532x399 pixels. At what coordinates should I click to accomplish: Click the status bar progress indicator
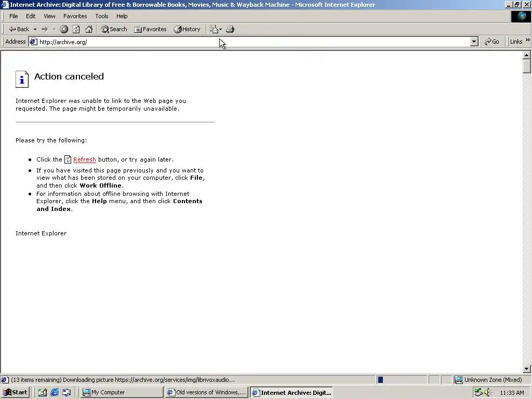tap(402, 380)
